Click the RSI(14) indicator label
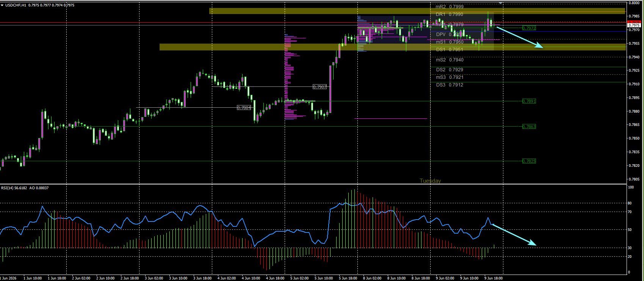The width and height of the screenshot is (644, 281). click(7, 188)
